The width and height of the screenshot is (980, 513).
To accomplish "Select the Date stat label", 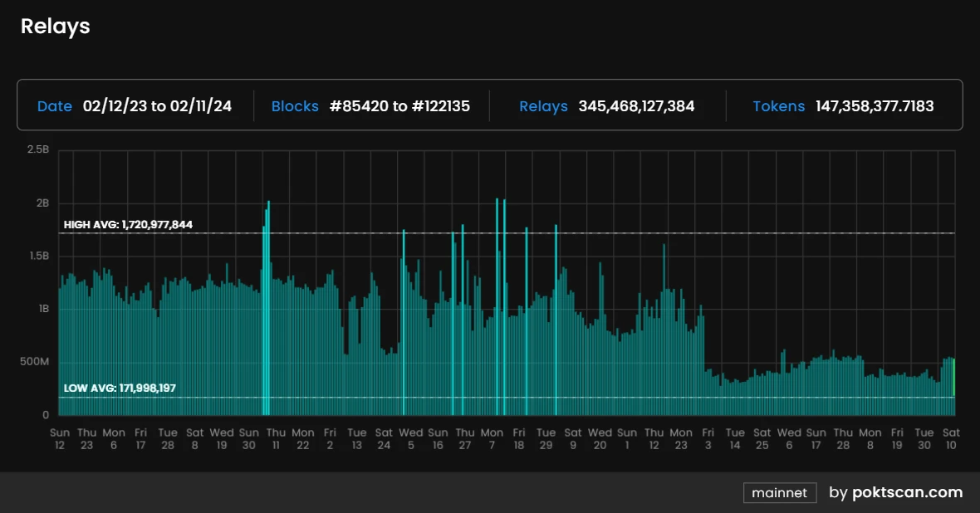I will click(x=54, y=106).
